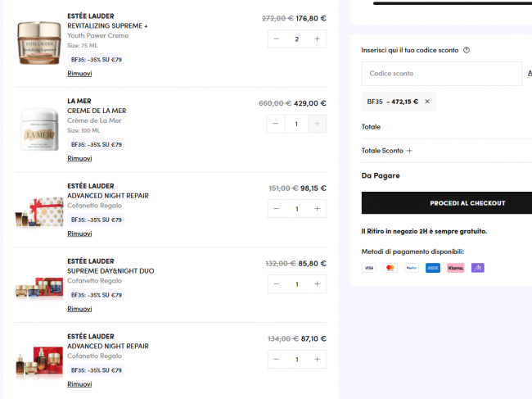Click the American Express payment icon
Image resolution: width=532 pixels, height=399 pixels.
tap(433, 268)
